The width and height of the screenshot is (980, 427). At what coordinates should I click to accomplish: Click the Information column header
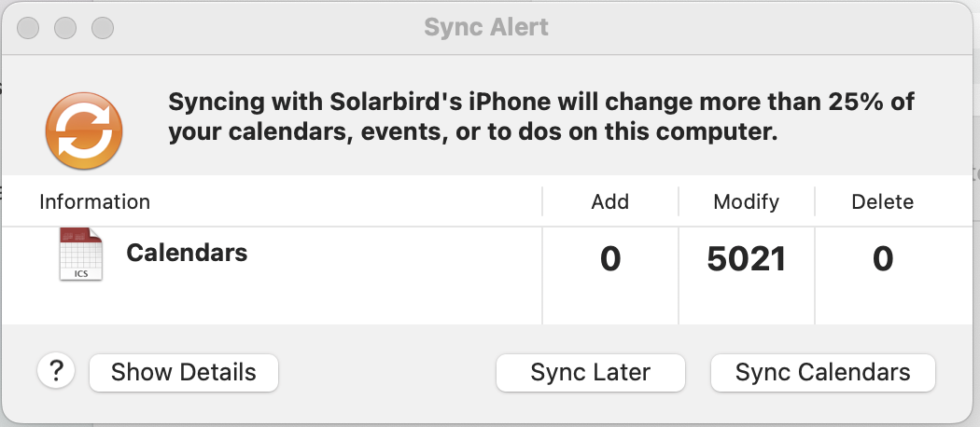coord(94,201)
